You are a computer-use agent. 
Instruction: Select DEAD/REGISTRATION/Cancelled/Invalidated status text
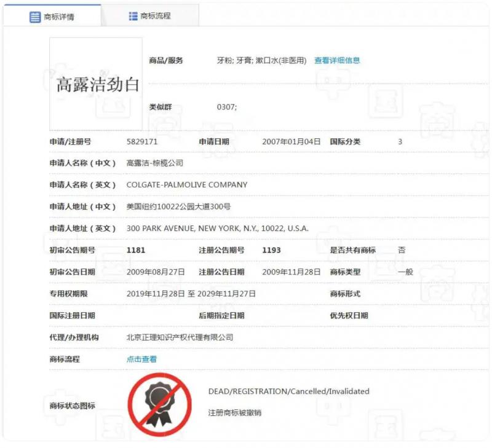(x=288, y=391)
